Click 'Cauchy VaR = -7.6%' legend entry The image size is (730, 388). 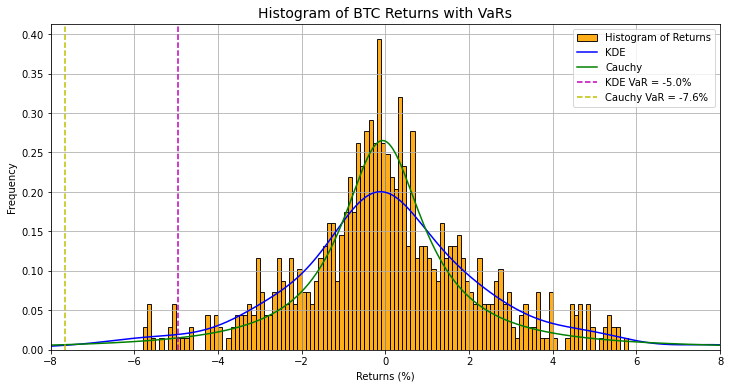click(656, 97)
